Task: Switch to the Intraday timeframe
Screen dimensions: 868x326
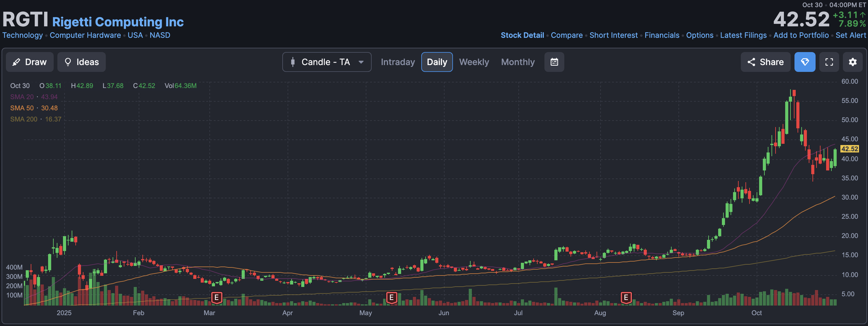Action: click(x=398, y=62)
